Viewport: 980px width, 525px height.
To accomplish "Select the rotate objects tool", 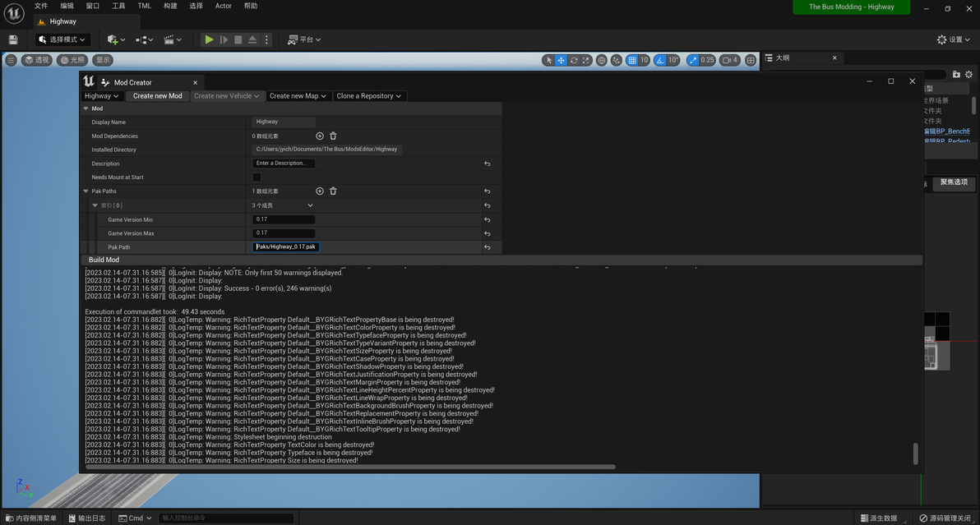I will coord(574,60).
